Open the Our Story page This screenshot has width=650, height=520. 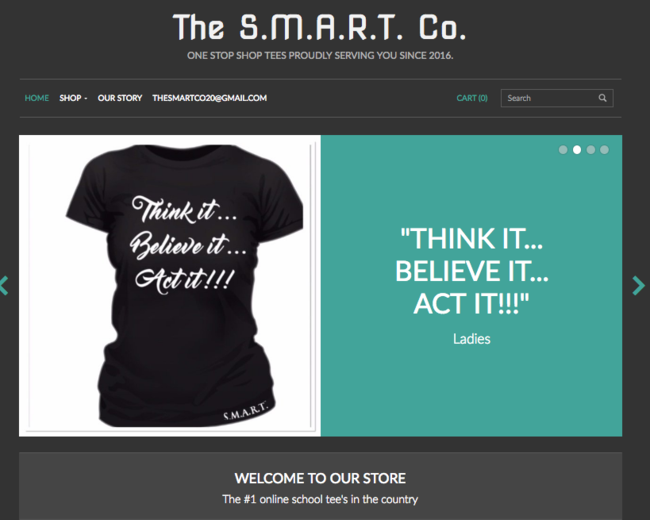point(120,98)
